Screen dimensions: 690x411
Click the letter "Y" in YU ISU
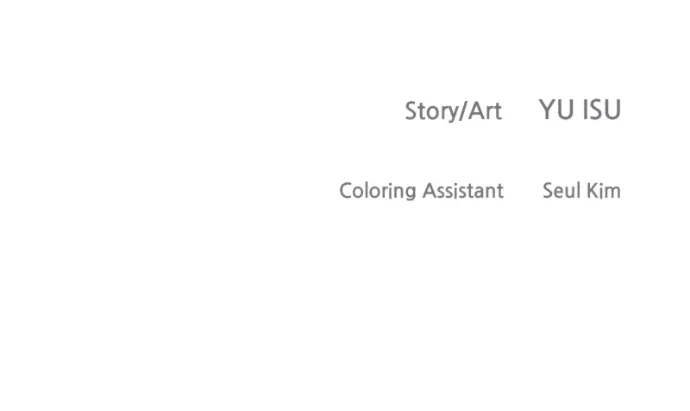click(547, 110)
